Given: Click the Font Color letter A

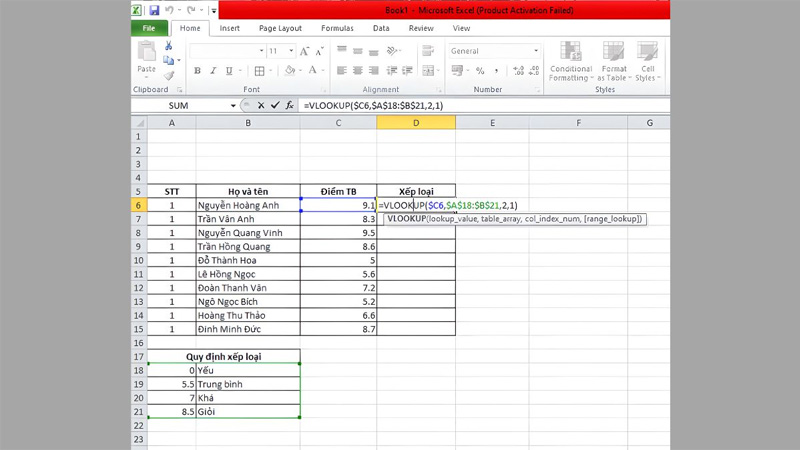Looking at the screenshot, I should pos(312,70).
